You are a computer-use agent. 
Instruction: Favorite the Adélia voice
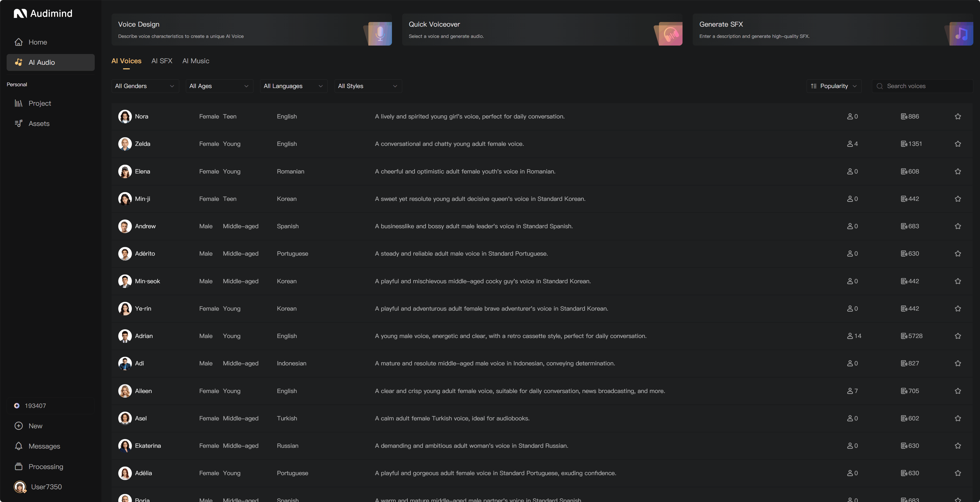click(x=958, y=473)
